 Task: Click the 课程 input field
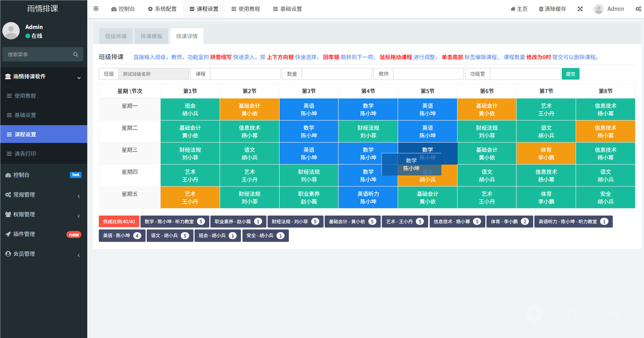pos(245,74)
